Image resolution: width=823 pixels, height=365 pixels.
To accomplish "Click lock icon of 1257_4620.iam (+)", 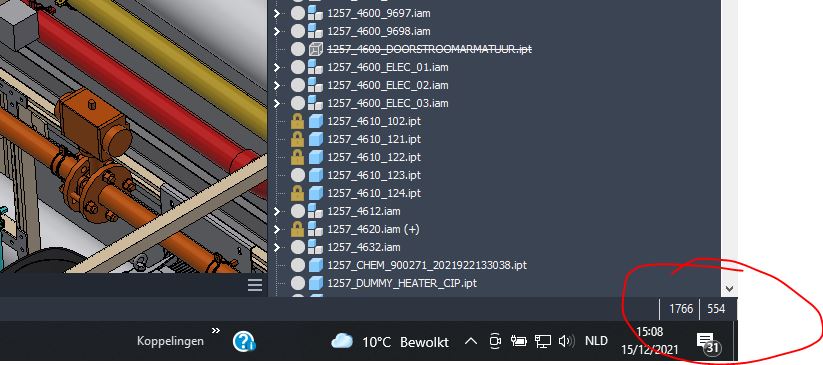I will (298, 228).
